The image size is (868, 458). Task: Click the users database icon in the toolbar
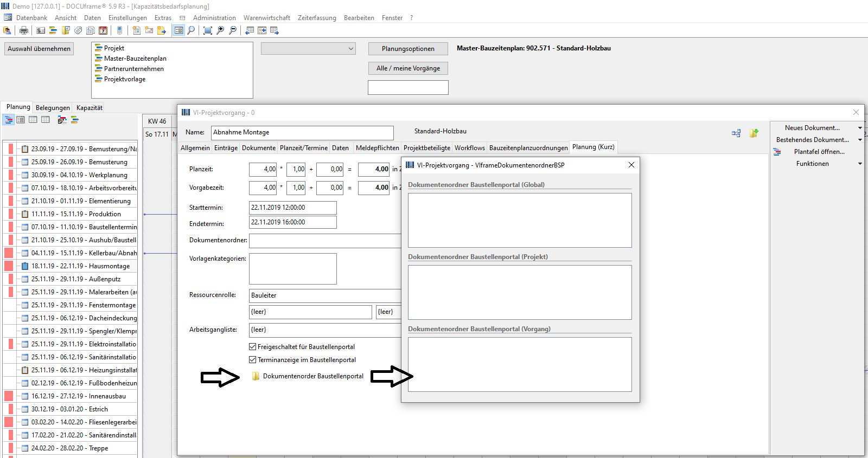[7, 30]
